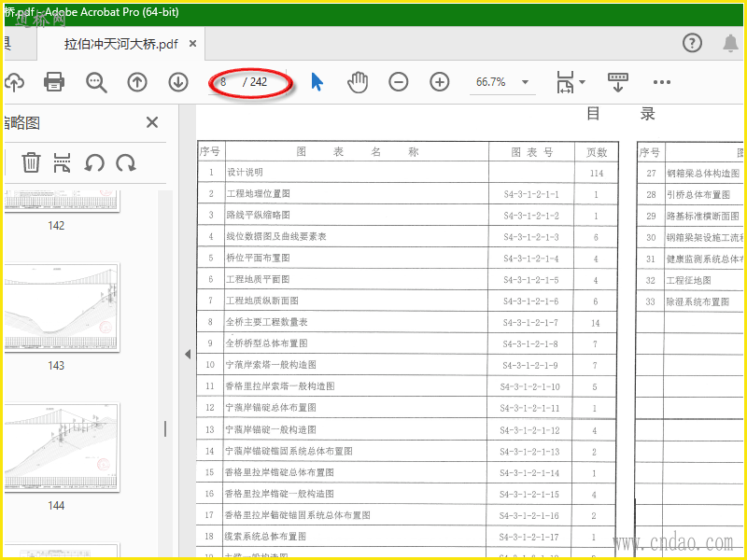The height and width of the screenshot is (560, 747).
Task: Click the upload to cloud icon
Action: pyautogui.click(x=14, y=82)
